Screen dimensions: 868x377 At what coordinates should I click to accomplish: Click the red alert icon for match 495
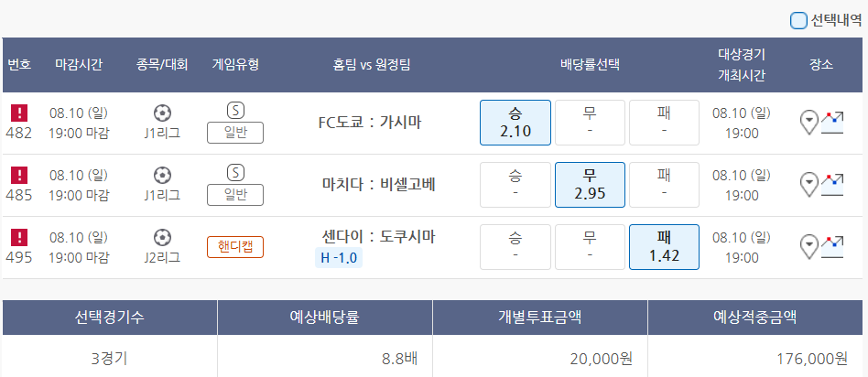(x=19, y=237)
